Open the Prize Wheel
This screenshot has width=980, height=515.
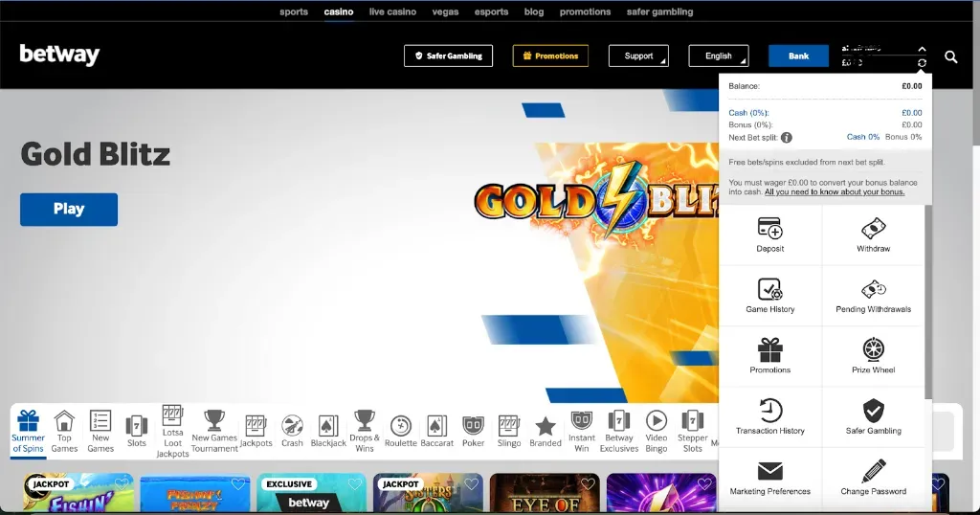pos(873,356)
